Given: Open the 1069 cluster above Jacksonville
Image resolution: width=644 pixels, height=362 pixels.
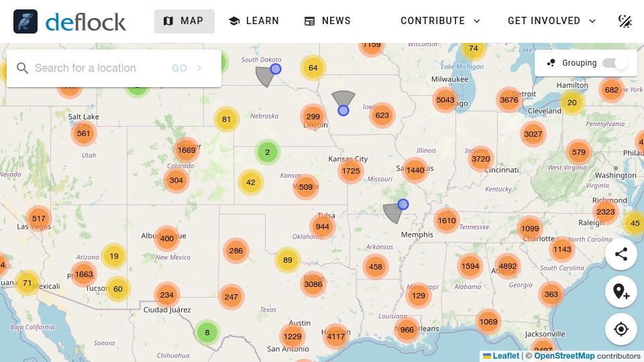Looking at the screenshot, I should point(488,322).
